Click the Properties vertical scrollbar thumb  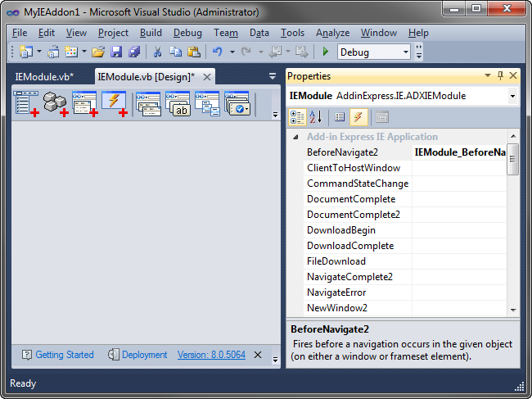(x=512, y=159)
